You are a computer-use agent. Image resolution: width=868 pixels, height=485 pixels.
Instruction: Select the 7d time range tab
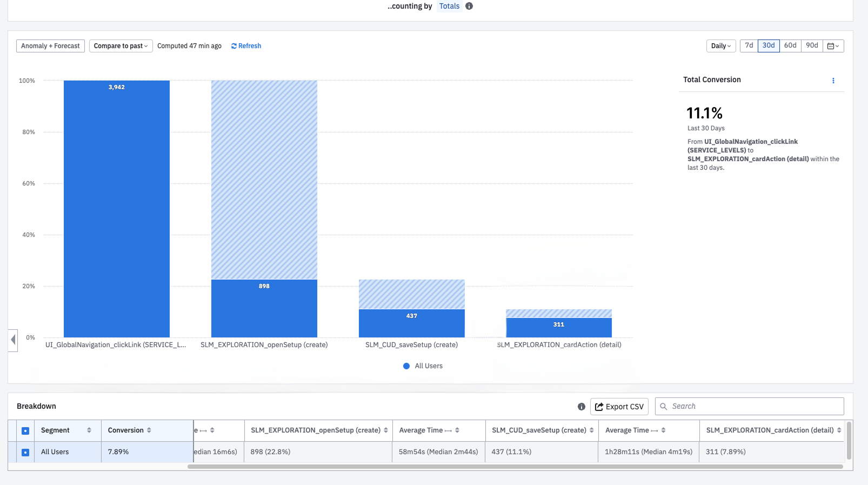749,45
